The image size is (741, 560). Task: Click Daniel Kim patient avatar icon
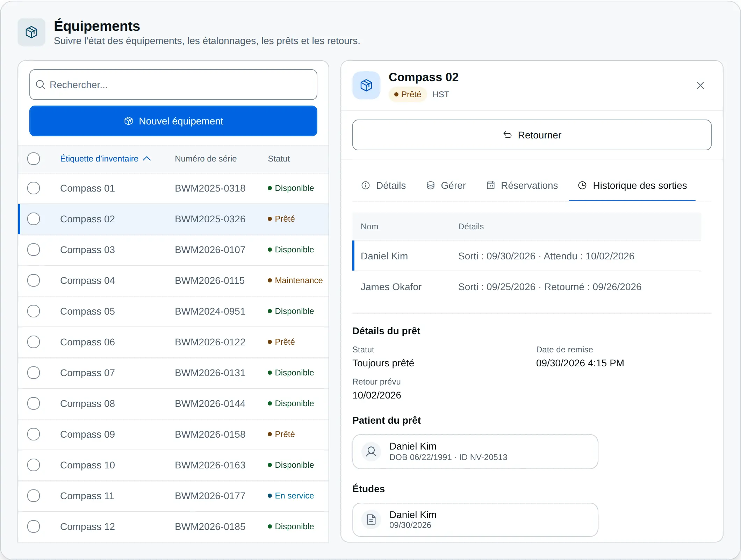coord(371,452)
